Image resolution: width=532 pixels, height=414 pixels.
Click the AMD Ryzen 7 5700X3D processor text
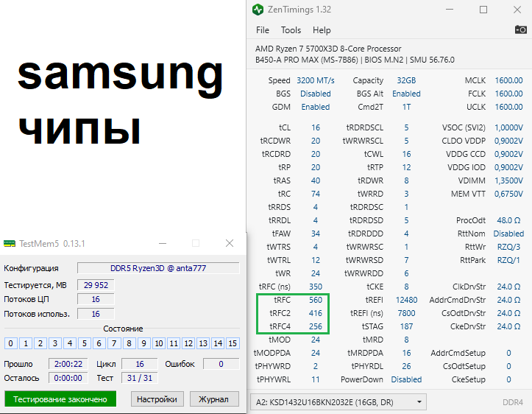(328, 49)
